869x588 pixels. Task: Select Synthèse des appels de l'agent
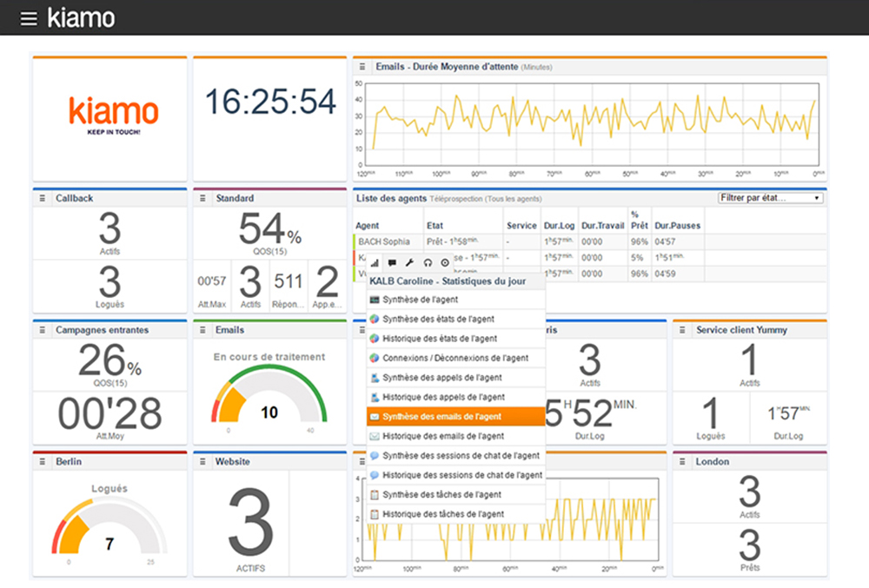point(456,378)
